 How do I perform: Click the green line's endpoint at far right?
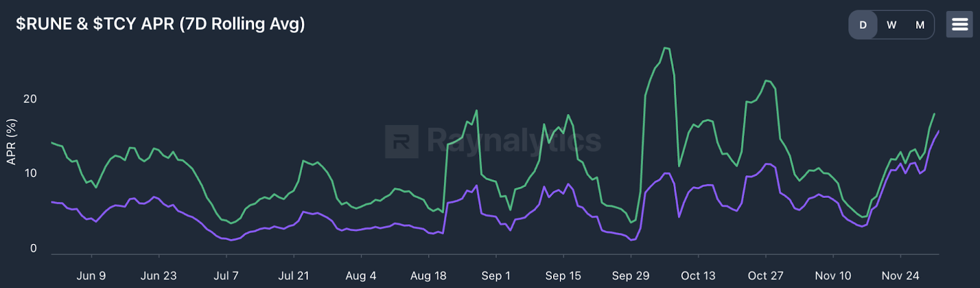(x=934, y=114)
